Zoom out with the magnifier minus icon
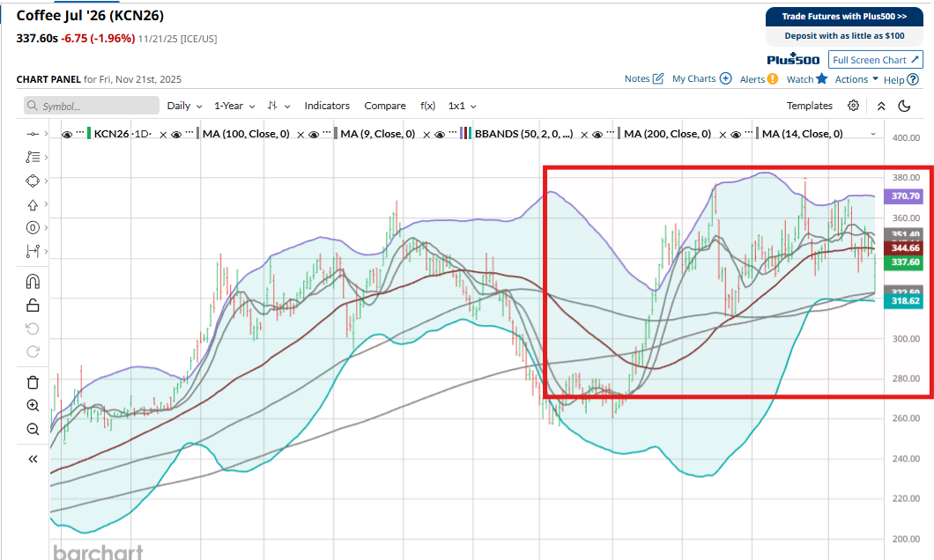This screenshot has height=560, width=934. [33, 430]
